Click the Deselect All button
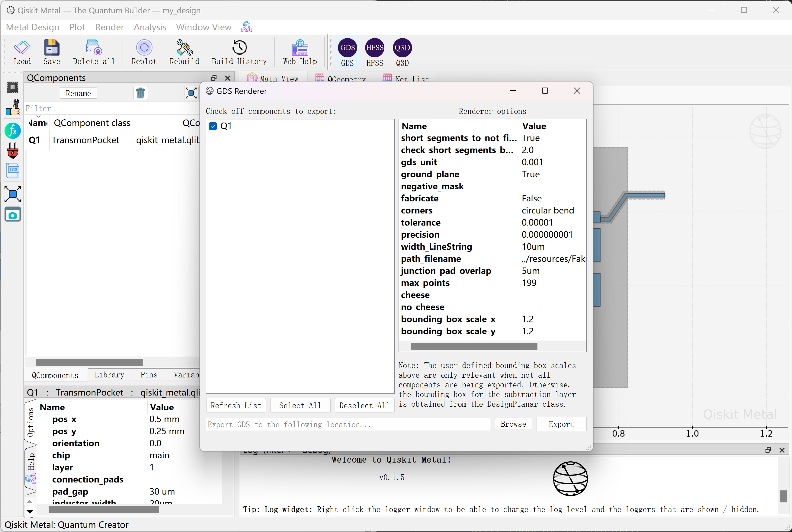 [x=364, y=405]
